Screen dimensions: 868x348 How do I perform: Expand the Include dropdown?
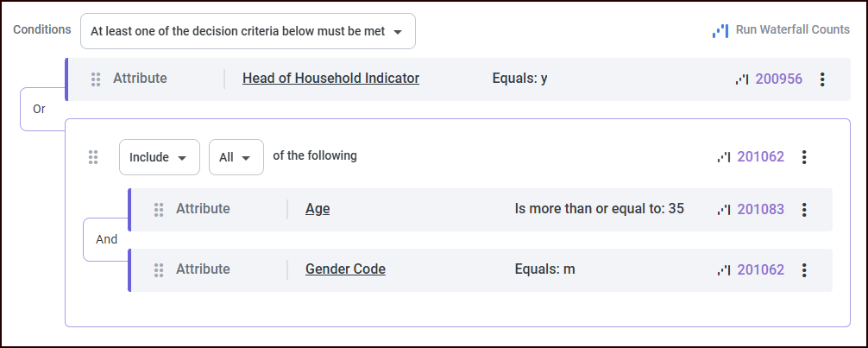159,157
